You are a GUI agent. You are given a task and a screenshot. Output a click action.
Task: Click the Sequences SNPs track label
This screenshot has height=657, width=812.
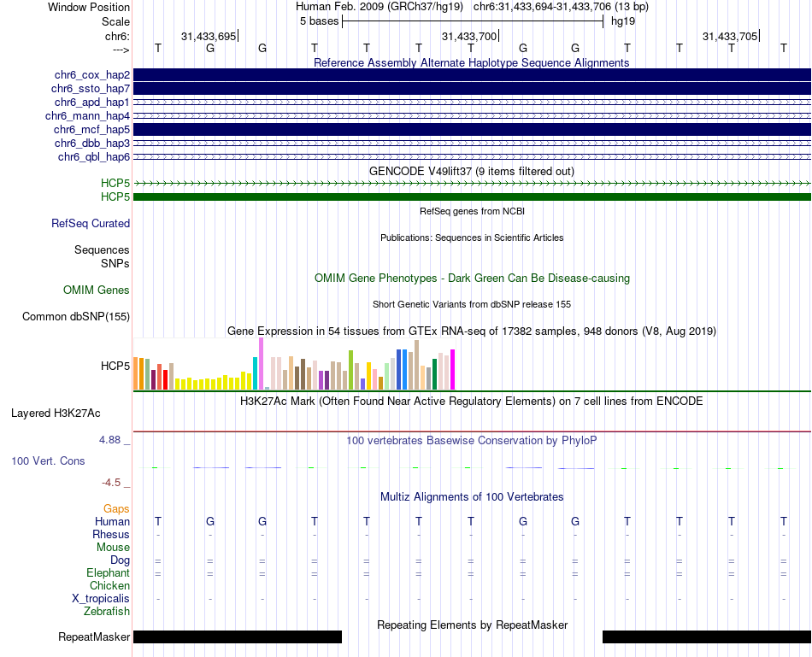102,257
